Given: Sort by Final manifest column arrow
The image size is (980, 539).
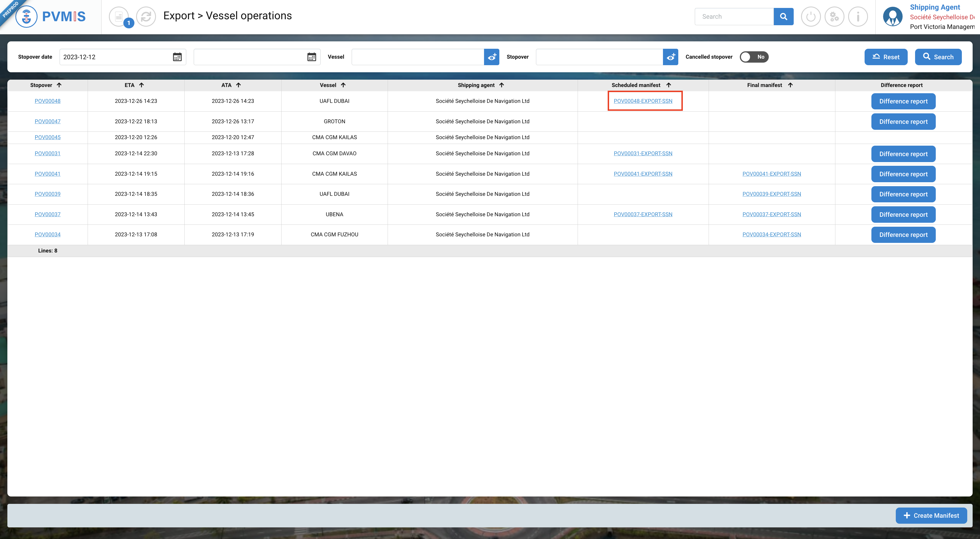Looking at the screenshot, I should pos(790,85).
